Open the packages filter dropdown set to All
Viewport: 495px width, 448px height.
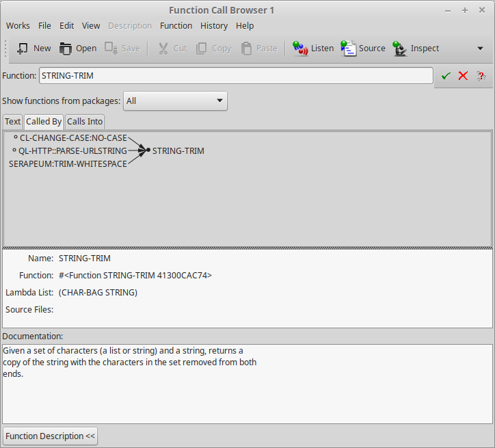[175, 101]
